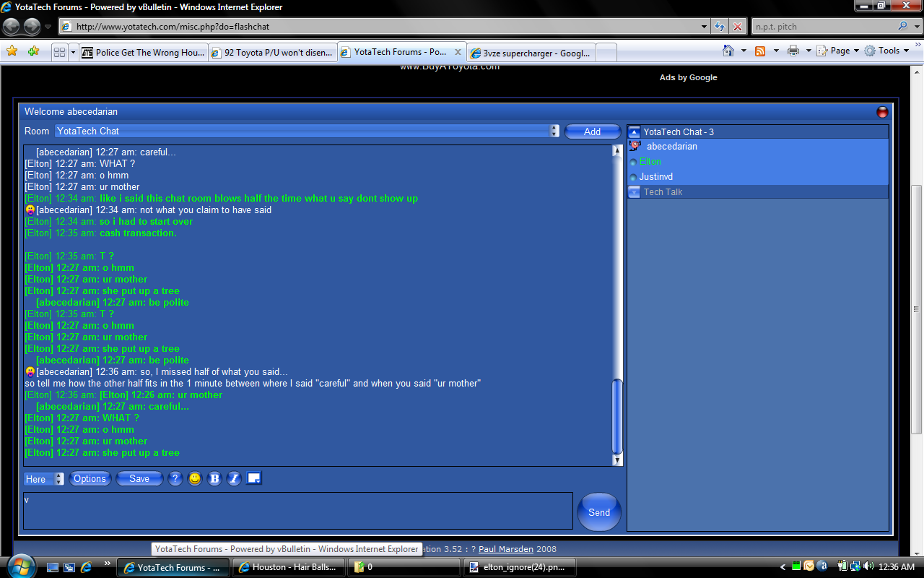Switch to elton_ignore(24).png taskbar window

[x=520, y=567]
